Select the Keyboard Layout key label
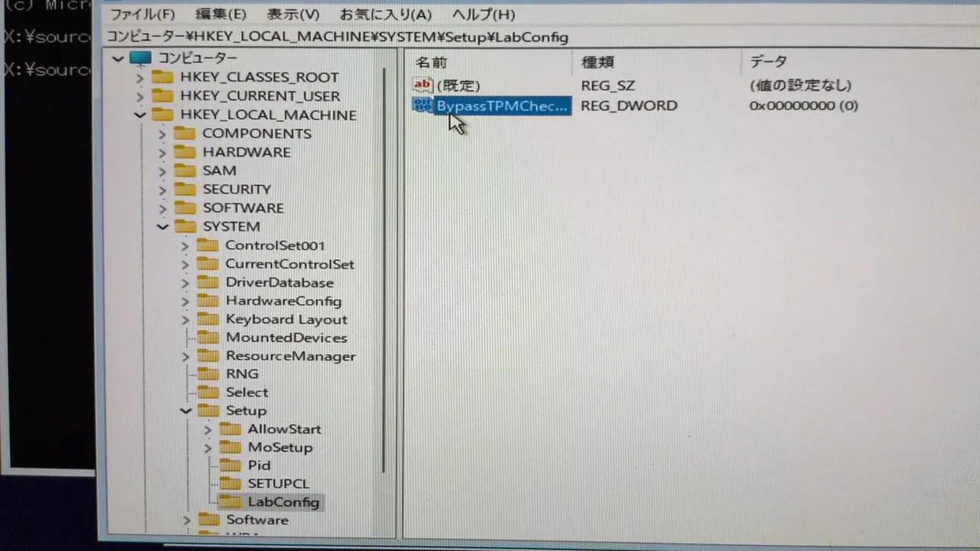980x551 pixels. (x=286, y=320)
